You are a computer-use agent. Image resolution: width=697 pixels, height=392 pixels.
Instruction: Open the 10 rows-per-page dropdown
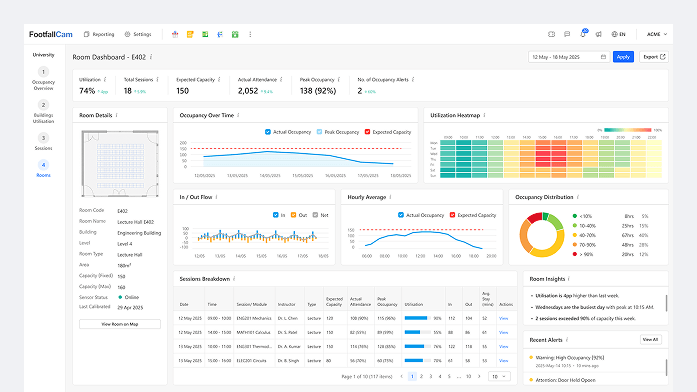(x=499, y=376)
